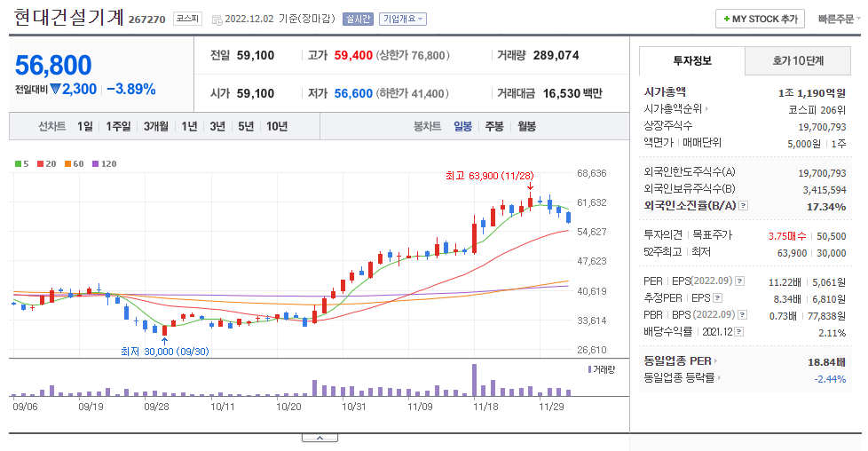Select the 1일 line chart period

(84, 126)
